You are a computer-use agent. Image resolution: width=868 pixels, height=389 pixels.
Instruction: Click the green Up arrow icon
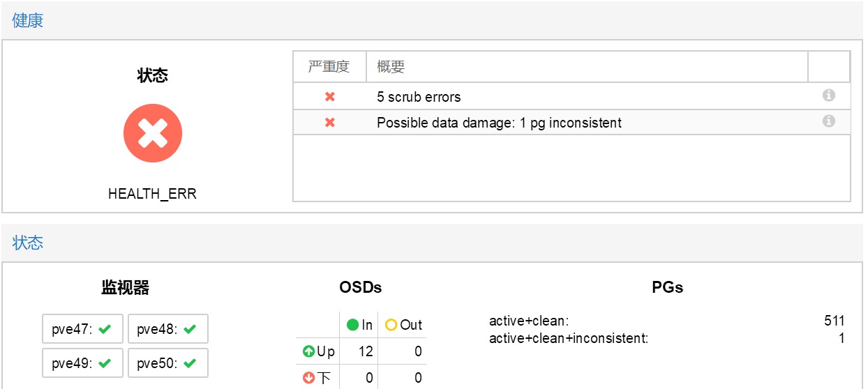point(308,352)
